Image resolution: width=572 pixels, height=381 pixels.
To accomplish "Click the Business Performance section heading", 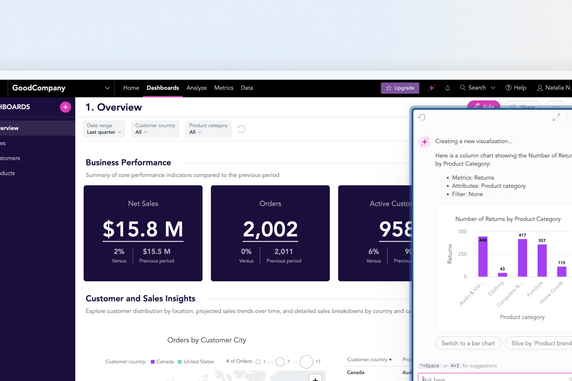I will [x=128, y=162].
